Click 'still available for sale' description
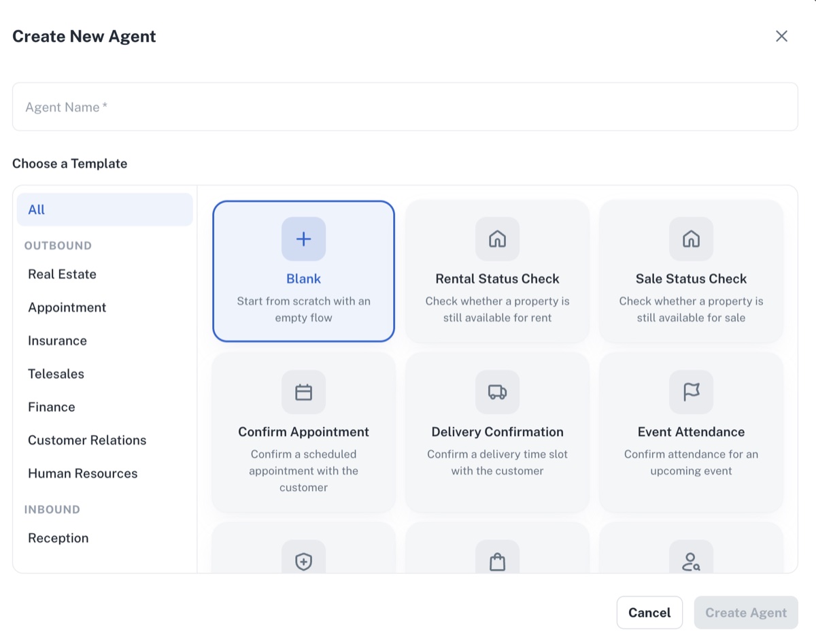 point(691,318)
